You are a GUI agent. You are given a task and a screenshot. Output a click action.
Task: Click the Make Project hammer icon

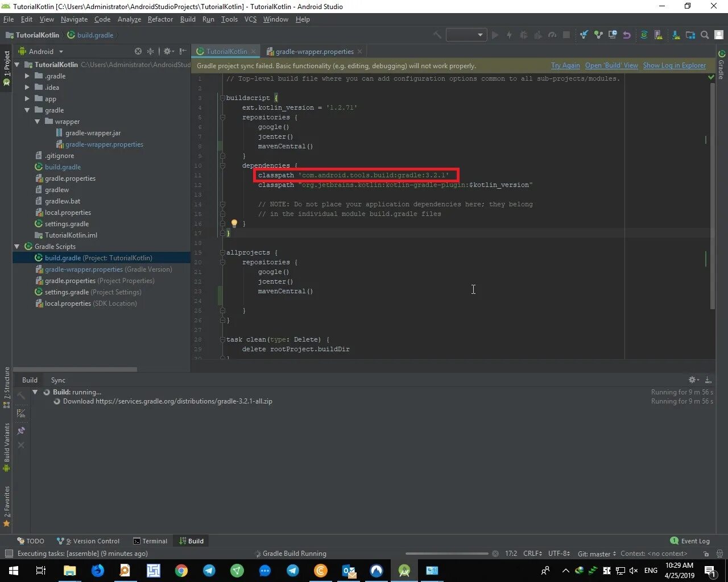coord(437,35)
